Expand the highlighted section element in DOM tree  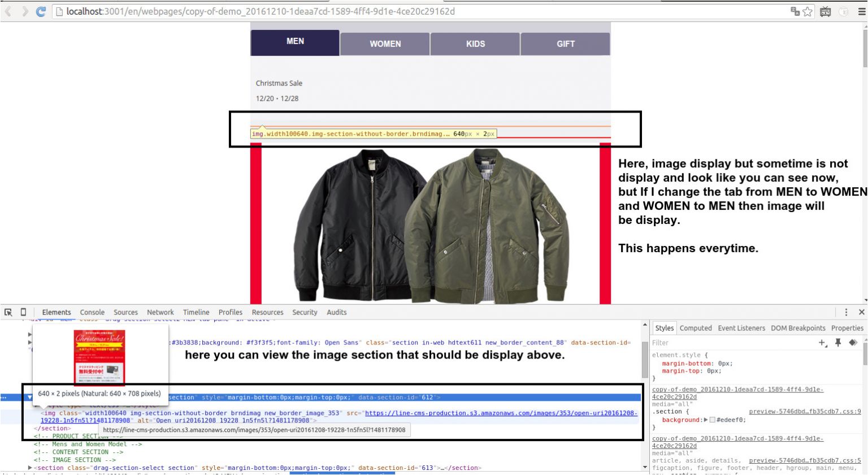(x=29, y=397)
